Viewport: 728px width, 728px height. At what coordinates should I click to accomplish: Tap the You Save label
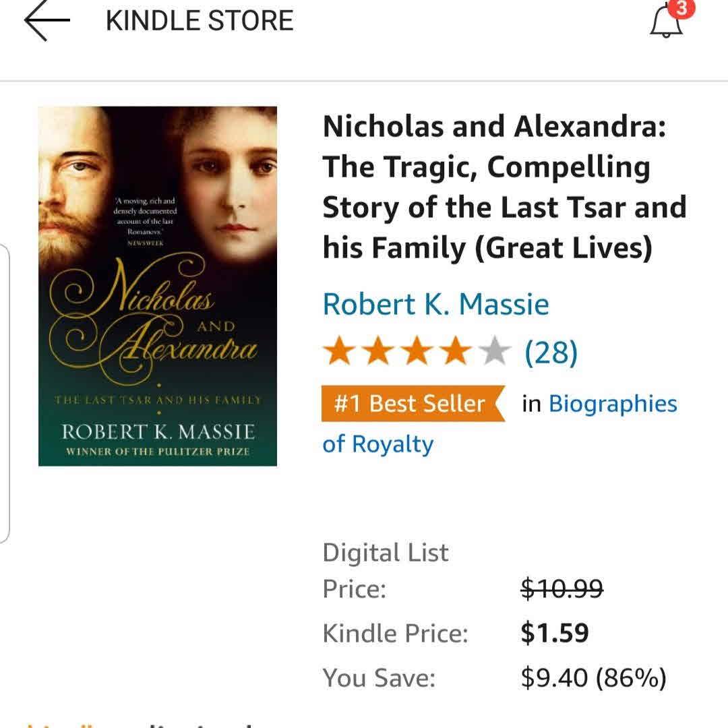(379, 677)
